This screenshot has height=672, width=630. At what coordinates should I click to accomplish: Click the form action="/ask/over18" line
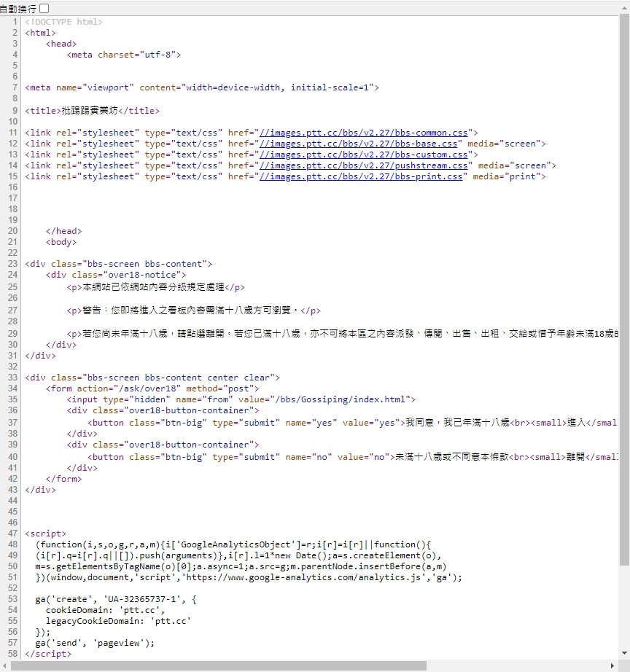pyautogui.click(x=152, y=388)
